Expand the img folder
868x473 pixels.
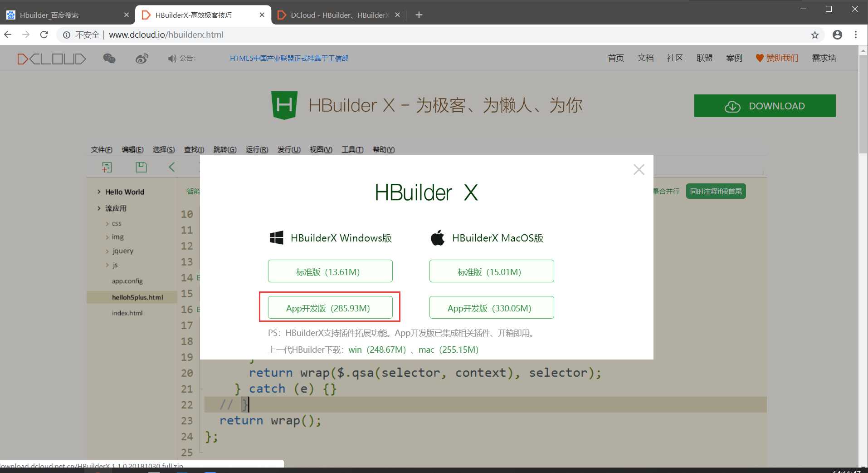107,237
